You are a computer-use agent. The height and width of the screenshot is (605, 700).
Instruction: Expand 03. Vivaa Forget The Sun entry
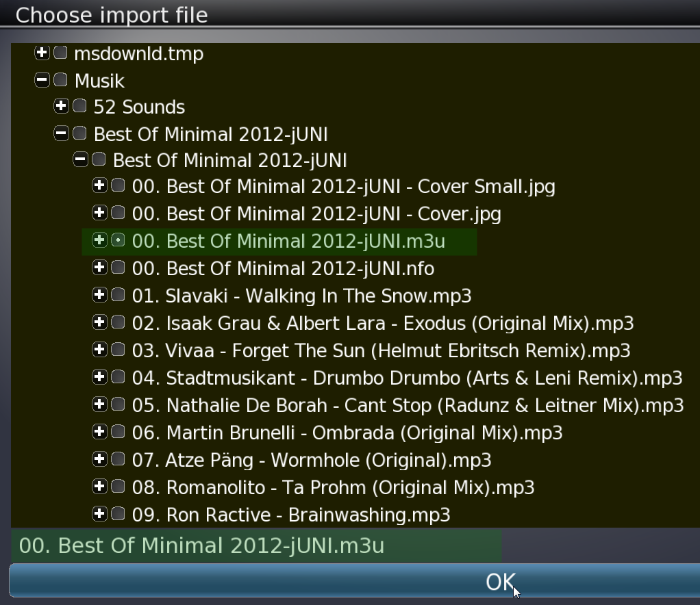[x=99, y=350]
